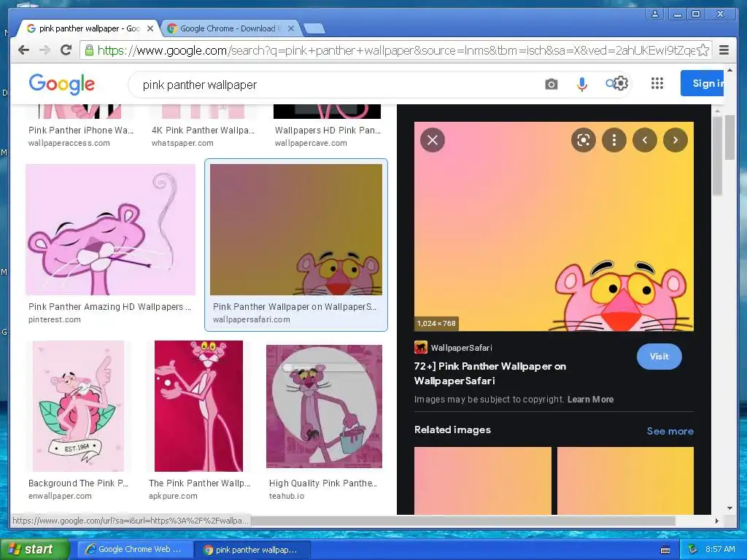
Task: Switch to the pink panther wallpaper tab
Action: [x=88, y=28]
